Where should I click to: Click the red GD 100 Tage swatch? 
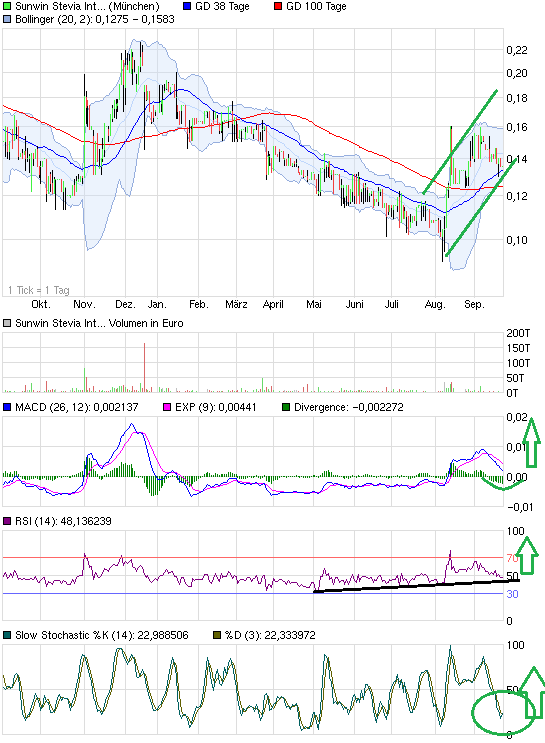(278, 7)
